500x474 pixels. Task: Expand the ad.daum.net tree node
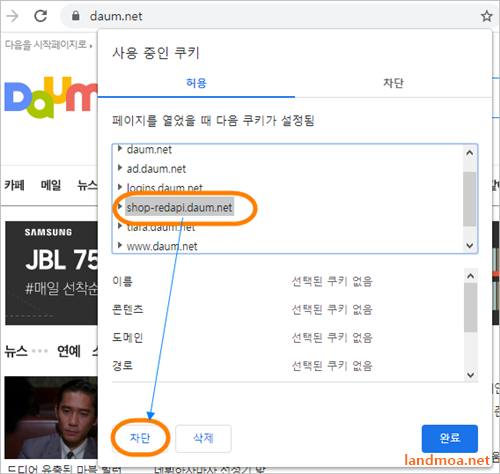coord(120,168)
